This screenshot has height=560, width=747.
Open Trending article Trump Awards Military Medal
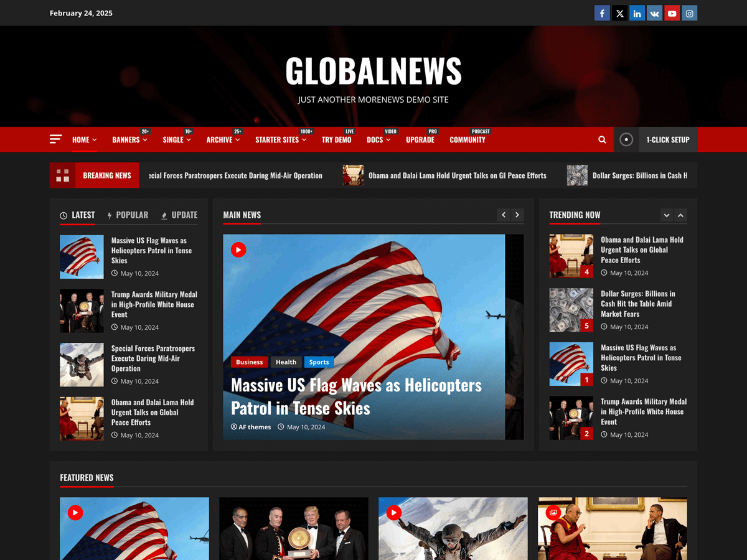click(x=644, y=411)
